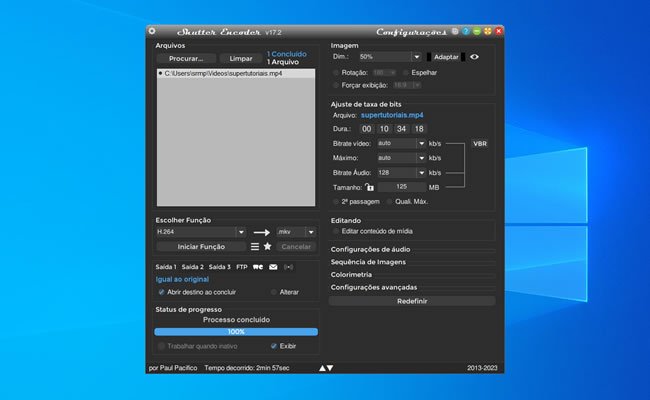The image size is (650, 400).
Task: Click the down triangle in the footer
Action: click(330, 368)
